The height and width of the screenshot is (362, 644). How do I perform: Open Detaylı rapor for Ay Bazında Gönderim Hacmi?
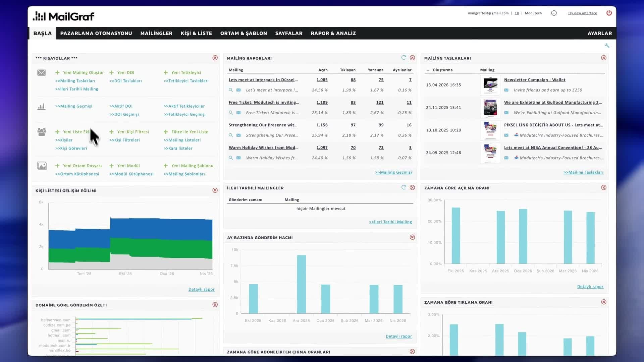click(x=399, y=337)
